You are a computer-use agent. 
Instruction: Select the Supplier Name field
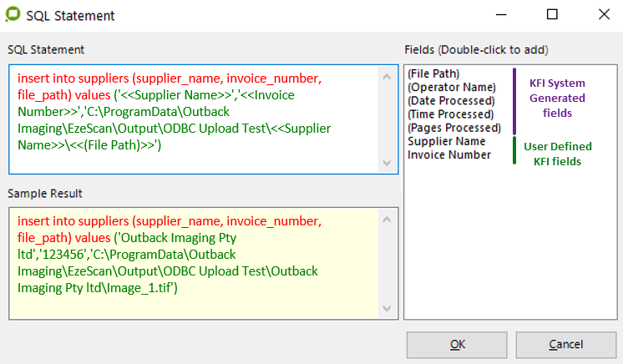[448, 141]
